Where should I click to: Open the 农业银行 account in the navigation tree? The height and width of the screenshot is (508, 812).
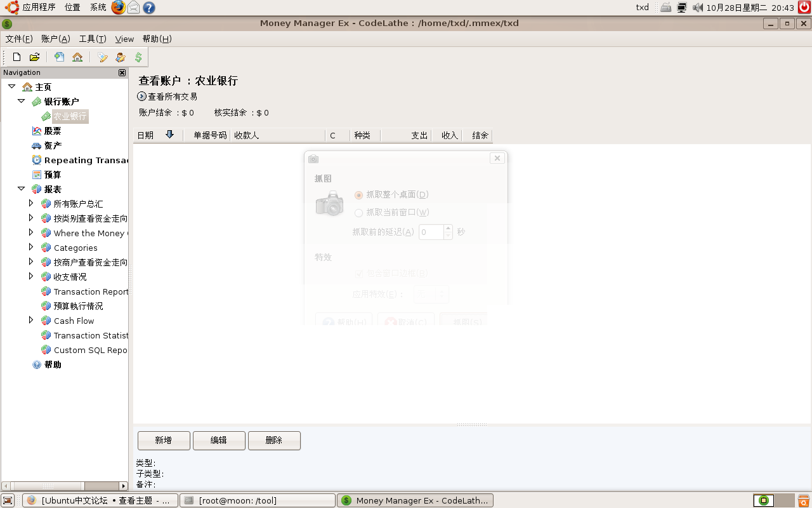pyautogui.click(x=70, y=117)
